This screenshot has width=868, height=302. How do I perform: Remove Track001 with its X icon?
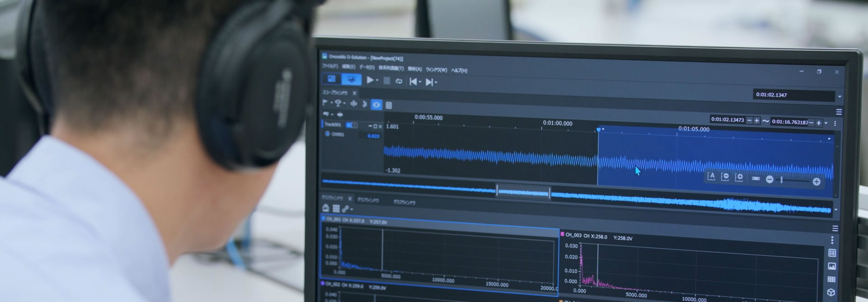(x=380, y=126)
